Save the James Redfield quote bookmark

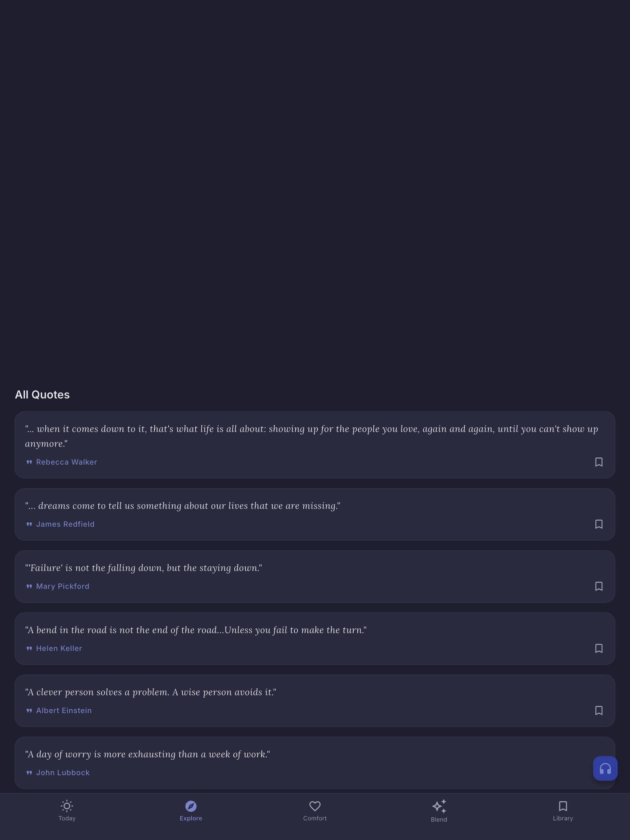coord(598,524)
